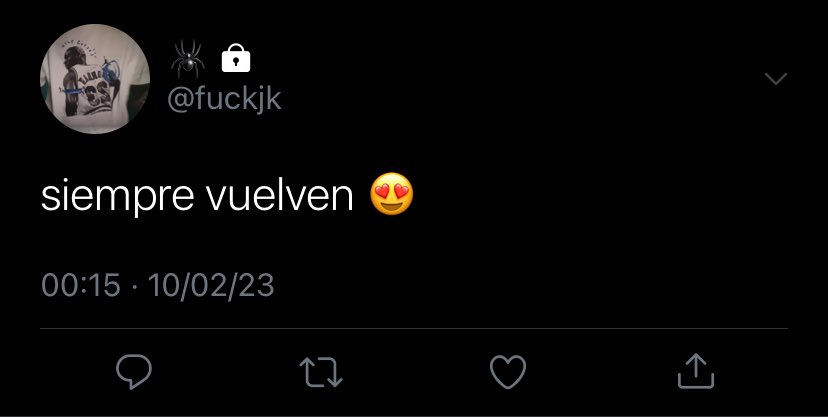Like the tweet with the heart icon
Screen dimensions: 828x417
click(508, 372)
